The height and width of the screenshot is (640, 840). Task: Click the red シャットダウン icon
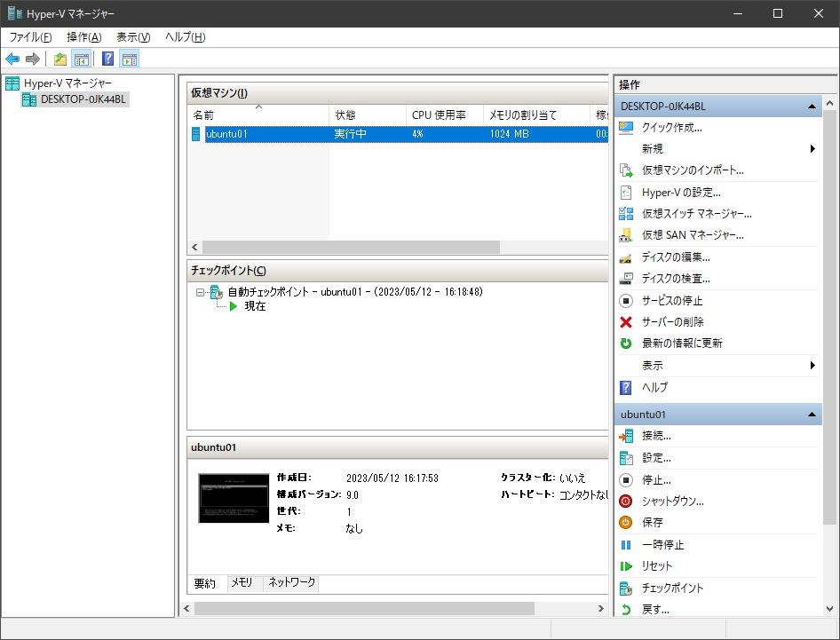coord(626,502)
